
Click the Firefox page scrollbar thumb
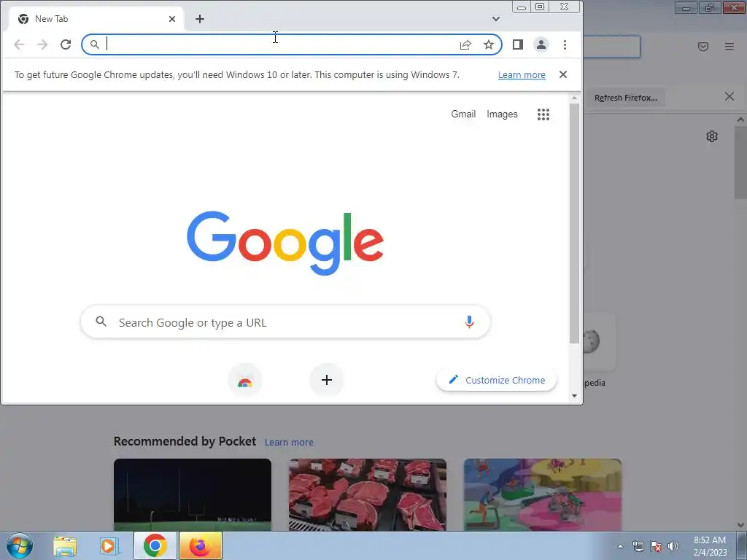[740, 162]
